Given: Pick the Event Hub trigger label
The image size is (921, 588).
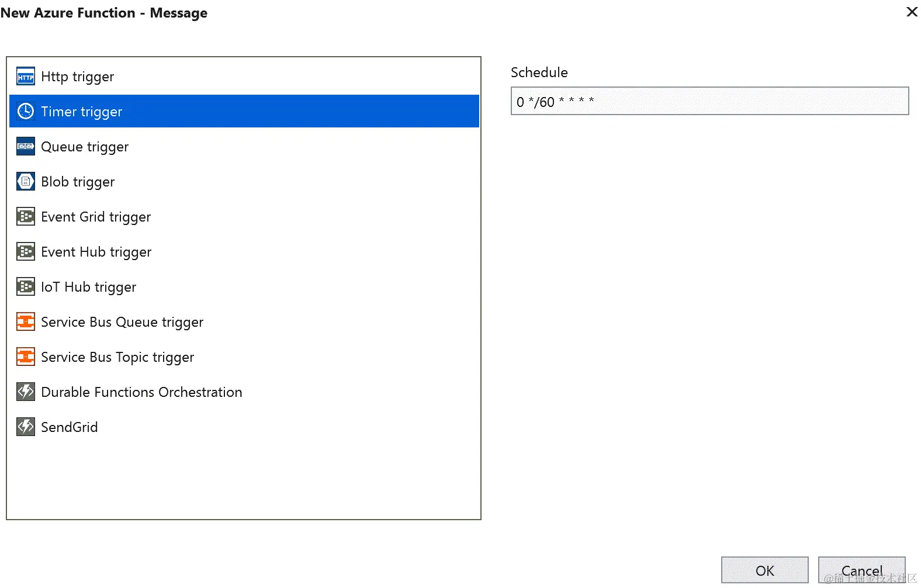Looking at the screenshot, I should tap(96, 253).
